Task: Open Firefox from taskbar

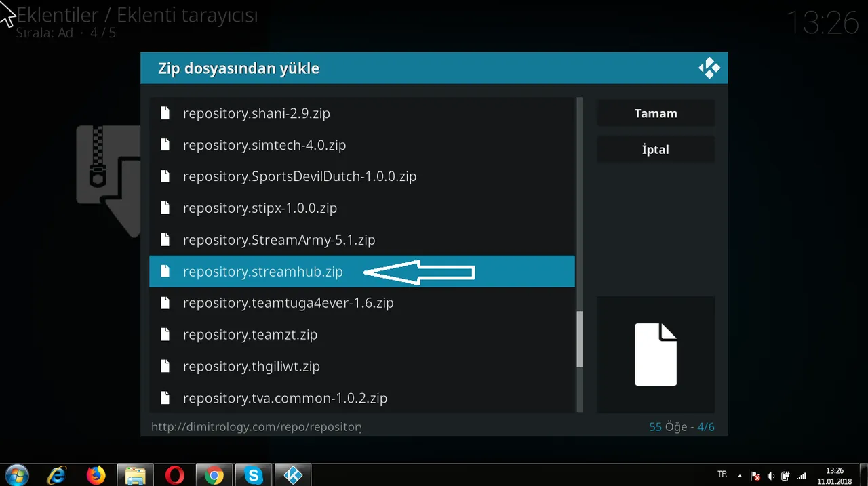Action: pyautogui.click(x=96, y=475)
